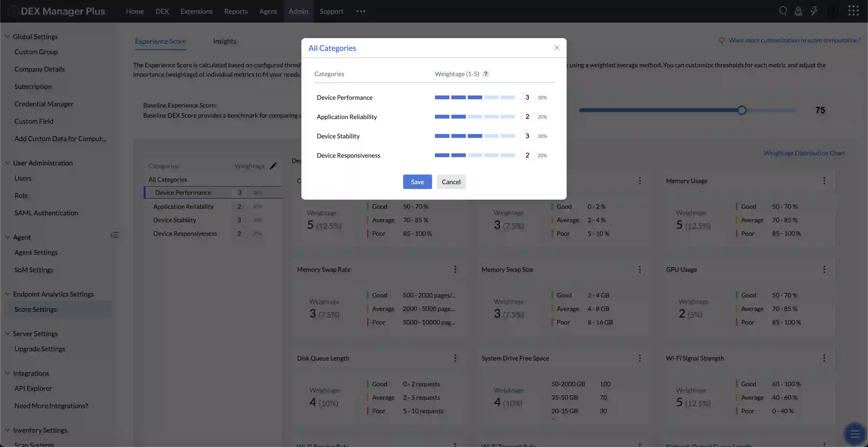Open the Reports menu item
The width and height of the screenshot is (868, 447).
pos(236,11)
